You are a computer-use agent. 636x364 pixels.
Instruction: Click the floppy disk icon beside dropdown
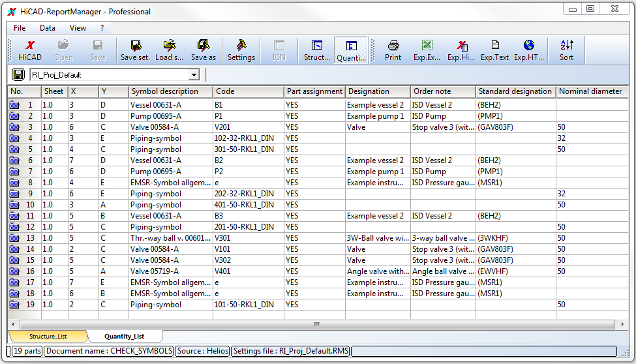(18, 75)
